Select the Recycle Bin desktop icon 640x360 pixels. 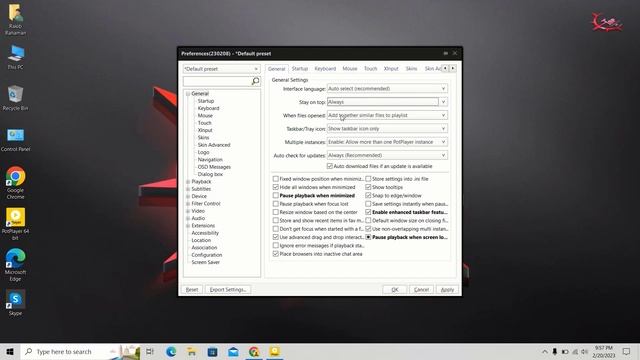coord(16,98)
